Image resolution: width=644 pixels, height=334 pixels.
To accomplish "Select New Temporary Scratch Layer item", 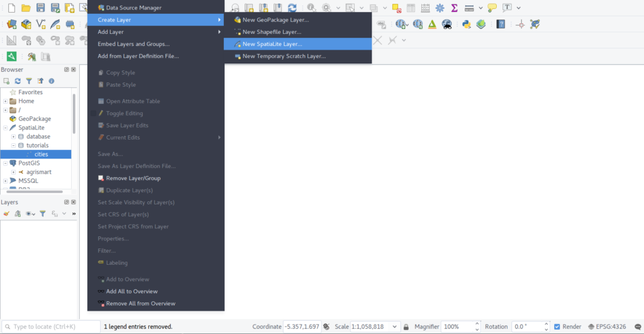I will click(297, 56).
